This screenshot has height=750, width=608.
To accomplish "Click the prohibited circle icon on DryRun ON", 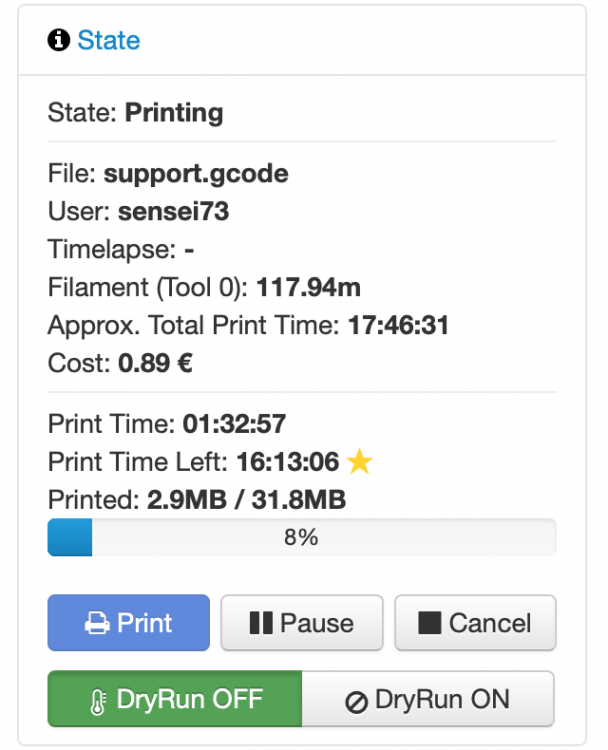I will pyautogui.click(x=356, y=702).
